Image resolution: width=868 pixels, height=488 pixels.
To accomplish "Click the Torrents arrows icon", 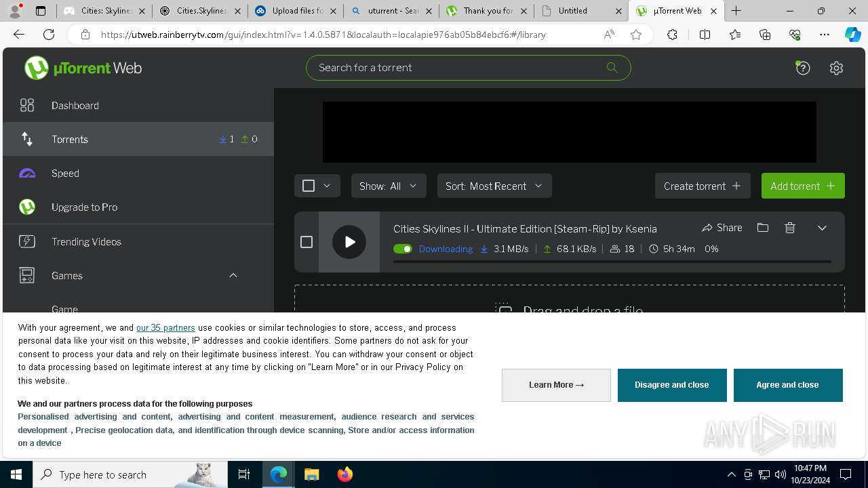I will pyautogui.click(x=27, y=139).
